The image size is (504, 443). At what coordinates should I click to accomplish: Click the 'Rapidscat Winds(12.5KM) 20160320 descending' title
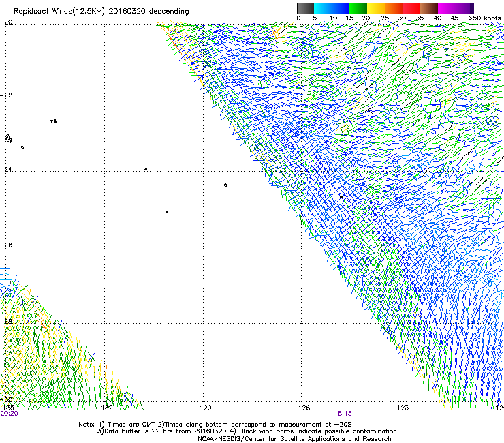tap(101, 11)
